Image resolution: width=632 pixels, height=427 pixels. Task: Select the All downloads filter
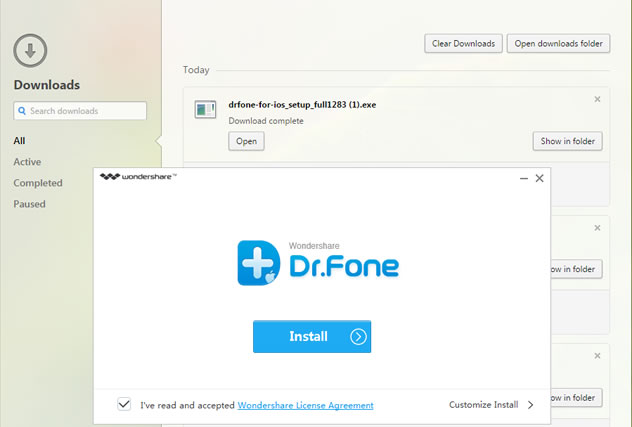coord(19,141)
